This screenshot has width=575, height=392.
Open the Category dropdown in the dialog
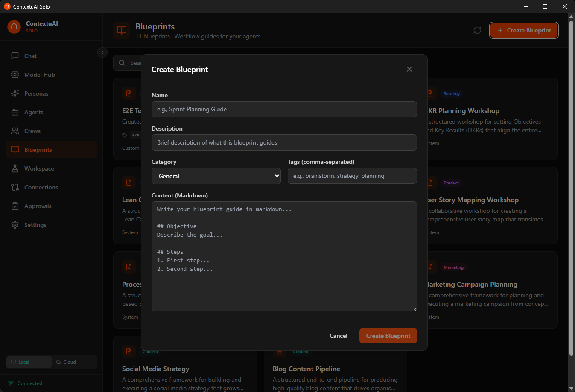[x=216, y=176]
